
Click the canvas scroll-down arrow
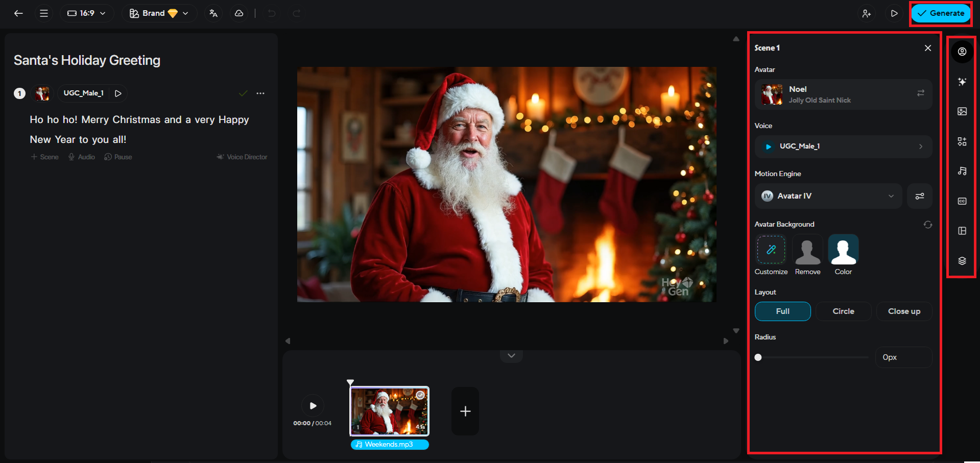tap(736, 331)
